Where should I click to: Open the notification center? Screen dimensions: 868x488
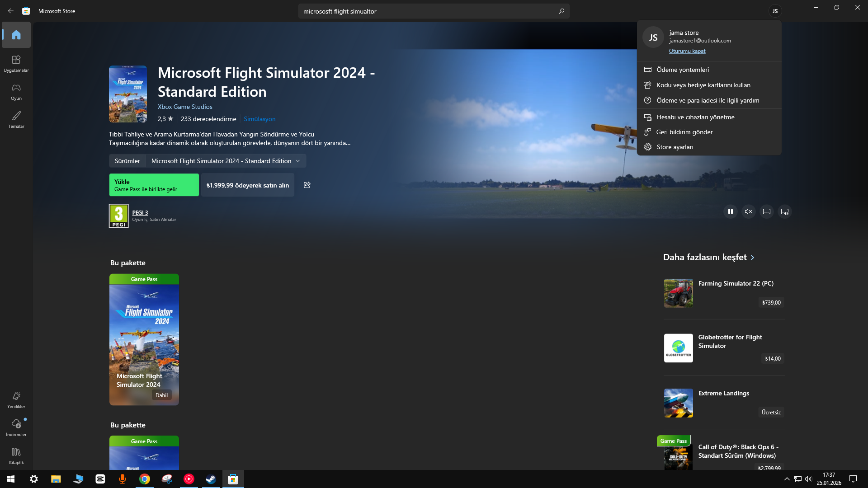tap(853, 479)
